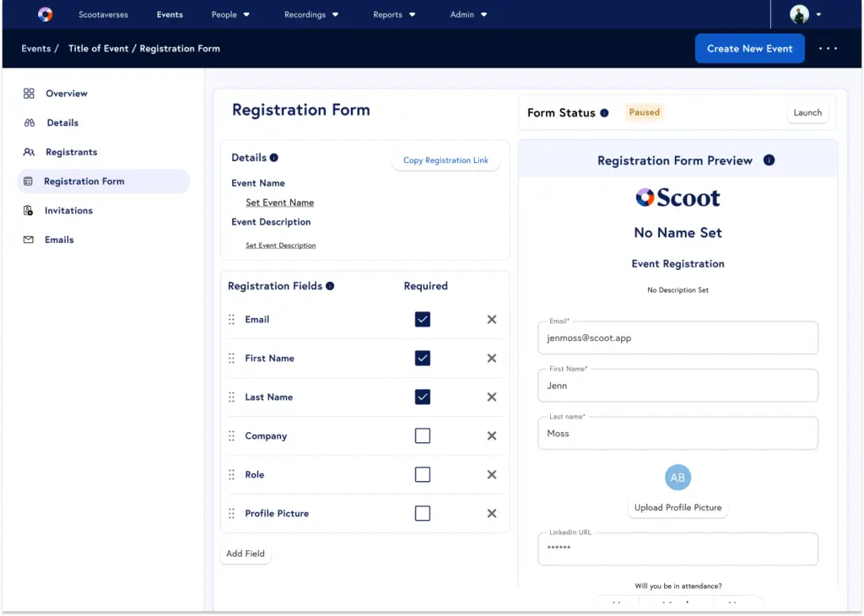Open Registrants in the sidebar
Image resolution: width=864 pixels, height=616 pixels.
pyautogui.click(x=71, y=153)
